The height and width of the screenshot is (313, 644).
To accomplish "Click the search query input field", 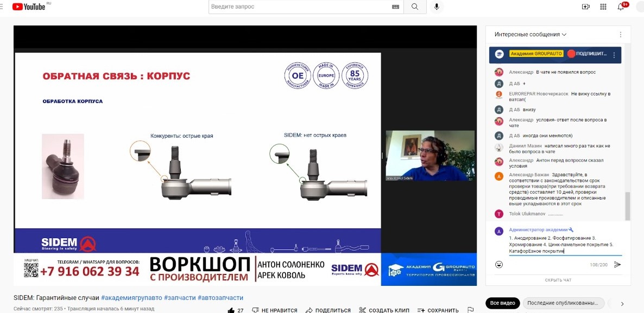I will tap(300, 7).
